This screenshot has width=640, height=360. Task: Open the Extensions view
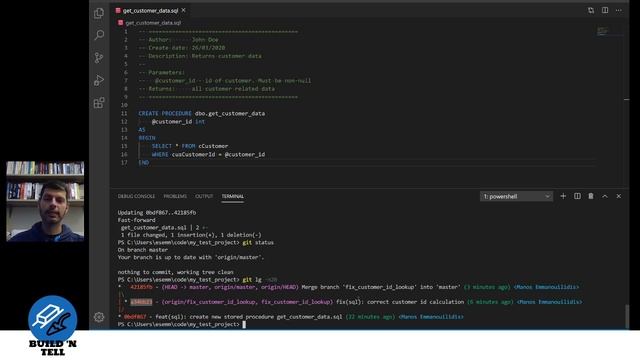click(99, 102)
